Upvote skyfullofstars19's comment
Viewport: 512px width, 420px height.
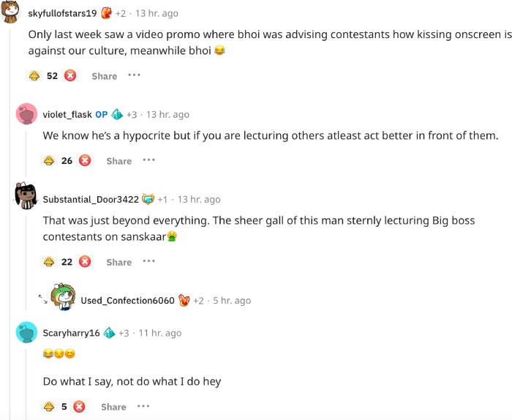click(34, 75)
